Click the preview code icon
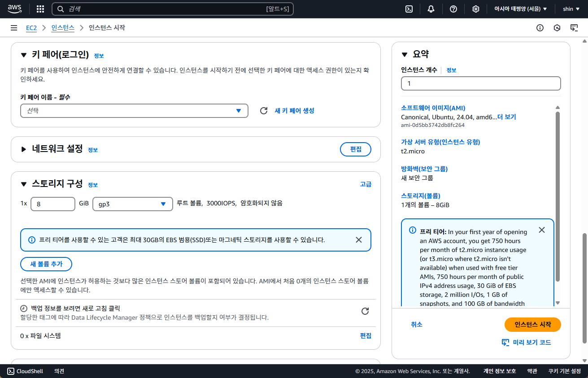The width and height of the screenshot is (588, 378). [x=505, y=343]
